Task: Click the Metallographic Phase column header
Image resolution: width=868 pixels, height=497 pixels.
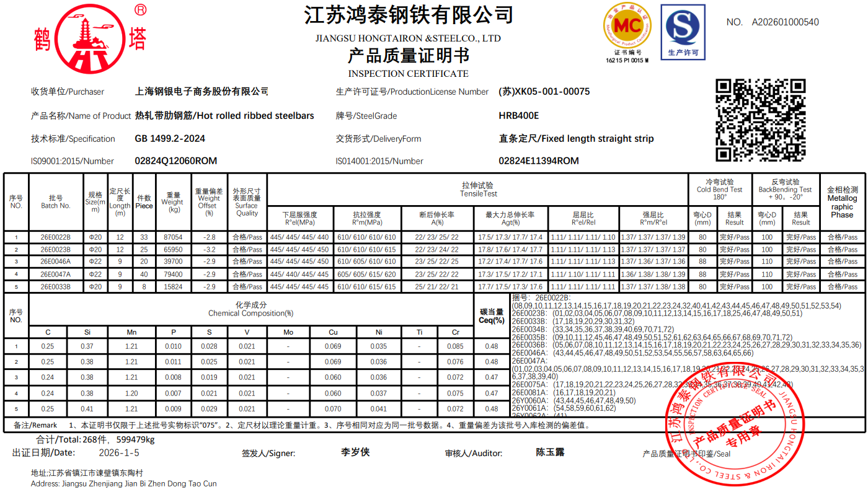Action: (842, 202)
